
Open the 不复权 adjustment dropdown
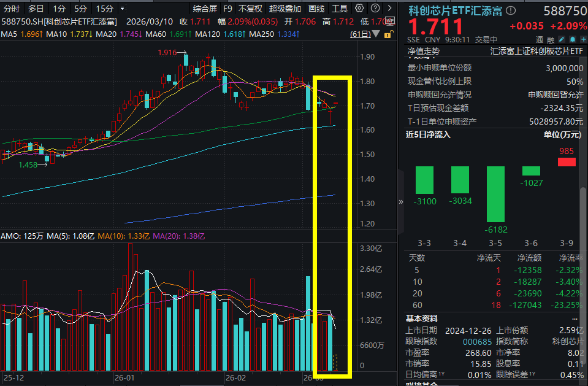(x=250, y=9)
